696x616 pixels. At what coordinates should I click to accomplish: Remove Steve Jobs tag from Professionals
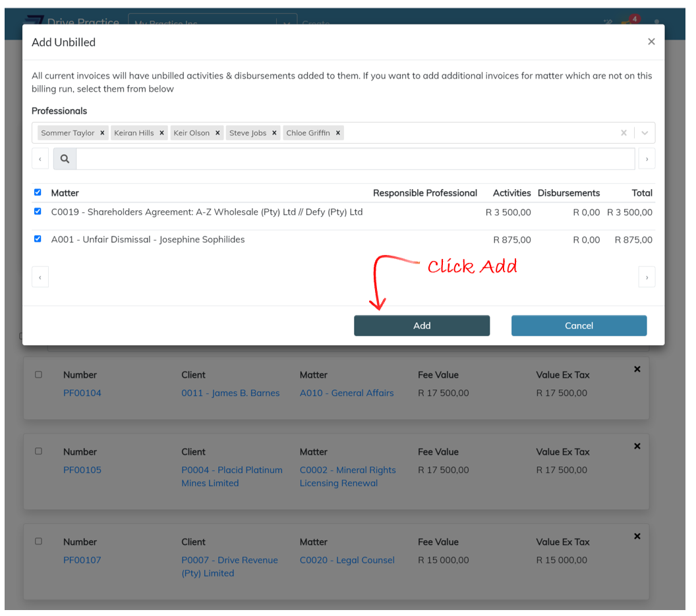point(274,133)
